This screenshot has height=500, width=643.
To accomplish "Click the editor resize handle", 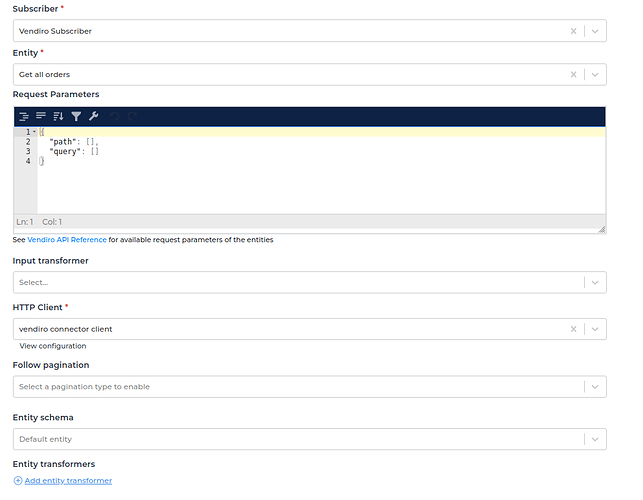I will pyautogui.click(x=602, y=229).
